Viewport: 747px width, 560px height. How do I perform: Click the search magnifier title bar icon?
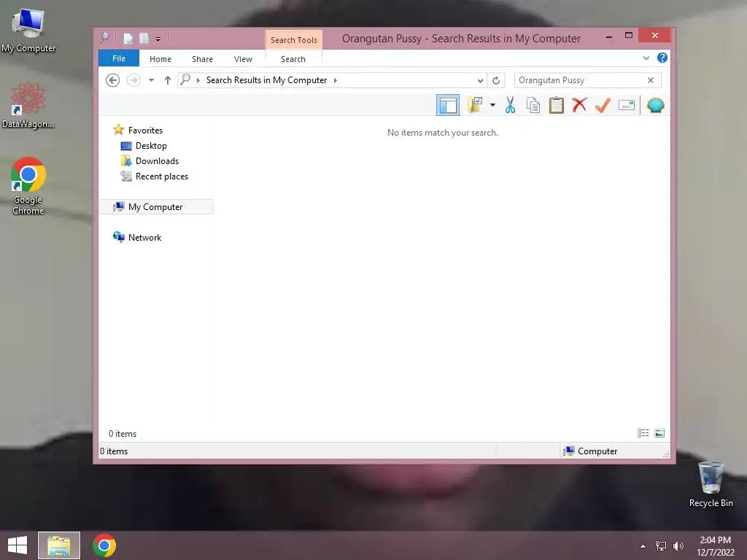pyautogui.click(x=104, y=38)
